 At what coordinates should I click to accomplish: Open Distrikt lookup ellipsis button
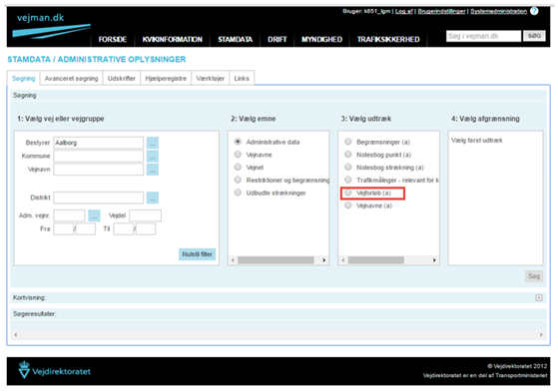click(x=153, y=197)
